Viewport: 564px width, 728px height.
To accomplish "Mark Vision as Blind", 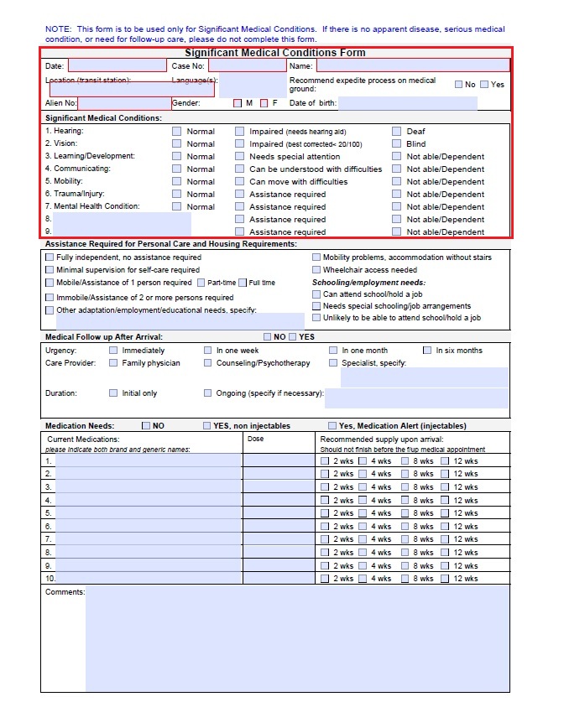I will click(397, 144).
